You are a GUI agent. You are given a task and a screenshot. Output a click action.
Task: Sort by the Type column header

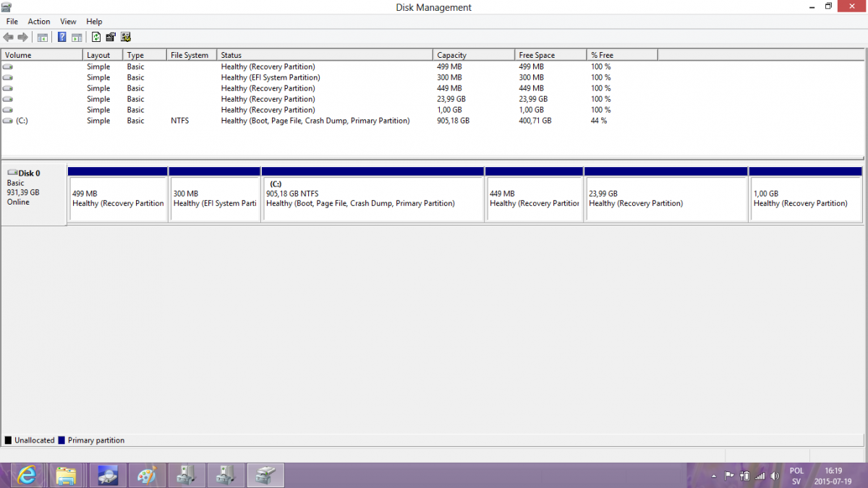click(145, 55)
